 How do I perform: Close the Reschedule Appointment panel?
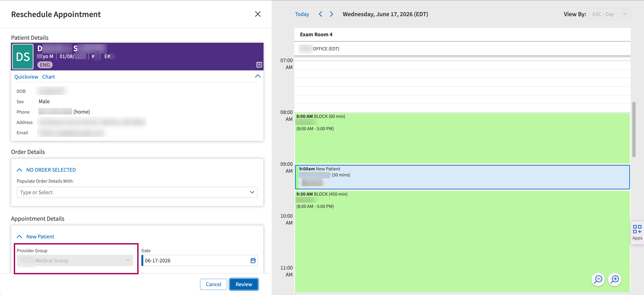[257, 14]
